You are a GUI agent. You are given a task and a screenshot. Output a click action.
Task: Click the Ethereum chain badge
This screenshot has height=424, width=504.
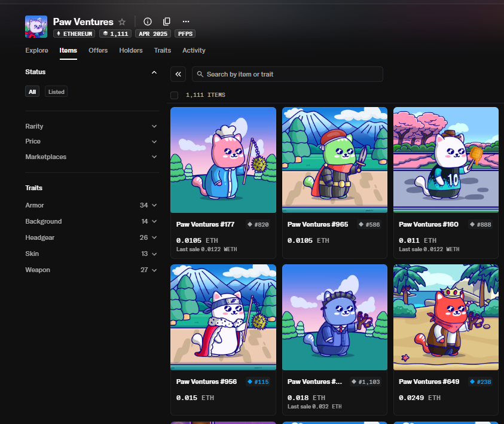(x=74, y=33)
